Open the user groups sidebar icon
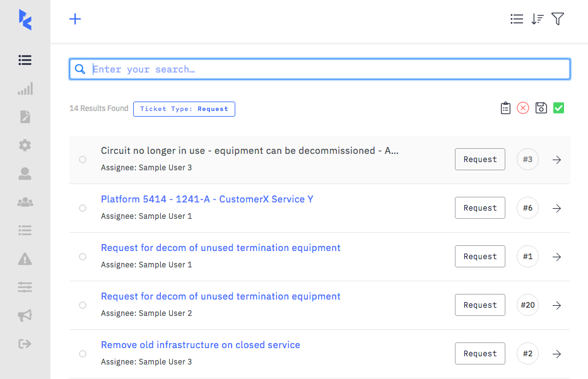The width and height of the screenshot is (588, 379). click(x=25, y=202)
